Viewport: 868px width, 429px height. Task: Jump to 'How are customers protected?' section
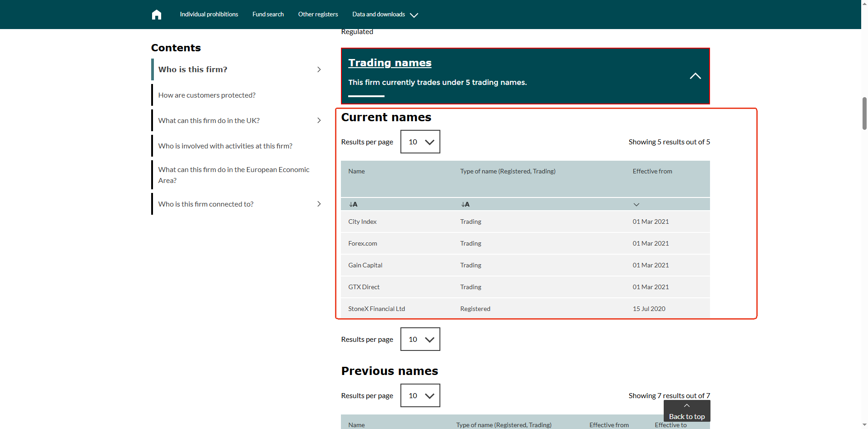click(207, 95)
